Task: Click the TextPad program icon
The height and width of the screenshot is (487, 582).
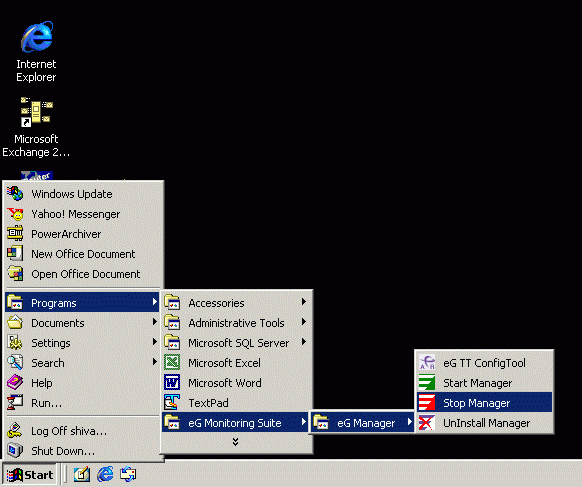Action: tap(172, 403)
